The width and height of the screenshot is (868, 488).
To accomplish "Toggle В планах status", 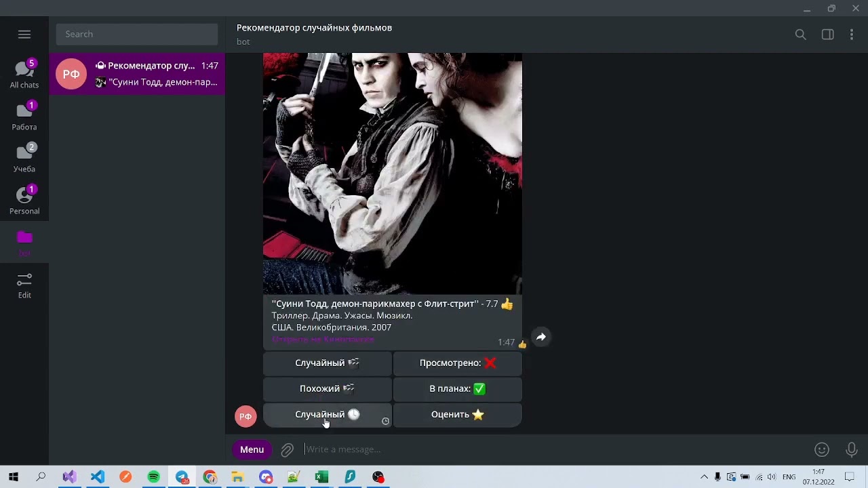I will point(458,388).
